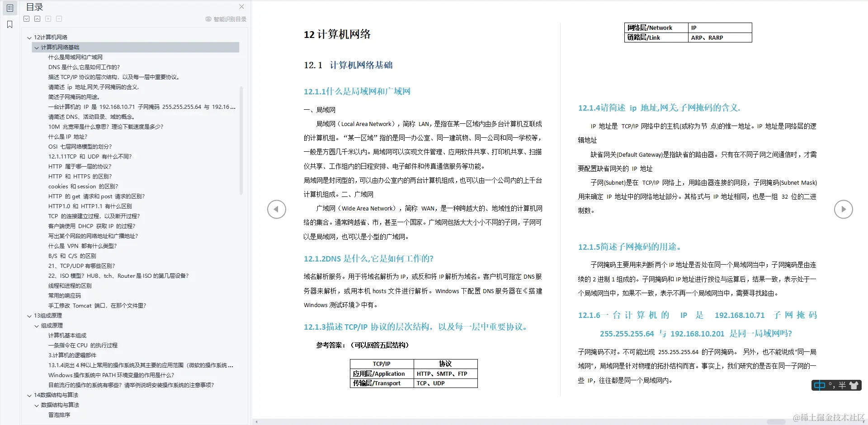Jump to 常用的响应码
The image size is (868, 425).
65,296
